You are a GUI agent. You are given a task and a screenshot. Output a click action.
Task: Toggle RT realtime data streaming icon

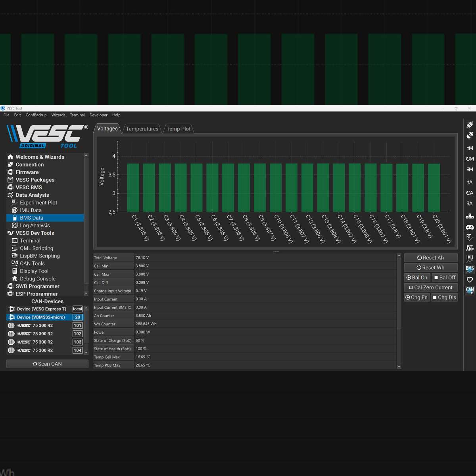pos(470,238)
